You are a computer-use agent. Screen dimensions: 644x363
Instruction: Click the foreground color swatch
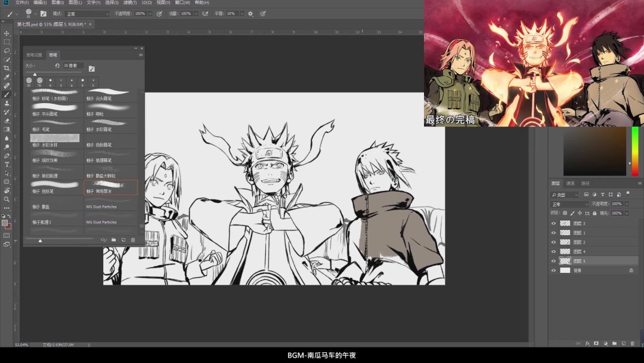click(x=5, y=223)
